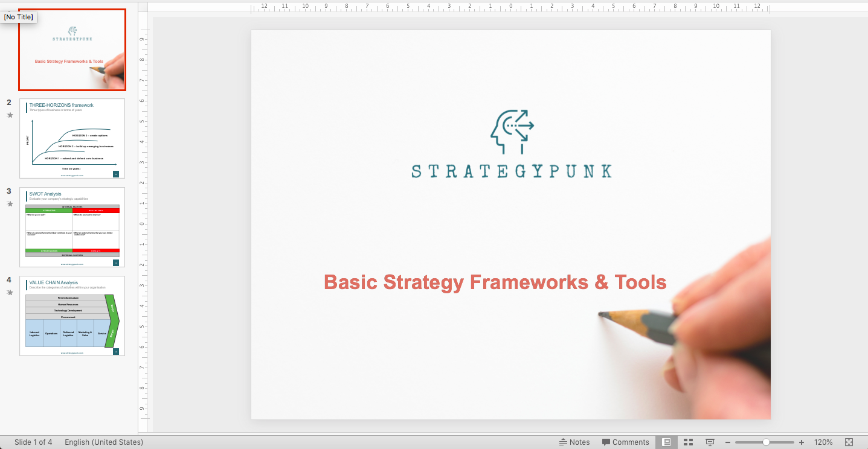
Task: Click animation star beside slide 2
Action: point(10,115)
